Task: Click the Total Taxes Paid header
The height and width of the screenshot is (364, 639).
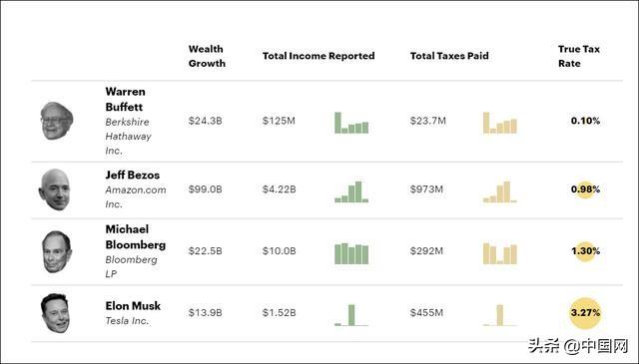Action: pyautogui.click(x=449, y=56)
